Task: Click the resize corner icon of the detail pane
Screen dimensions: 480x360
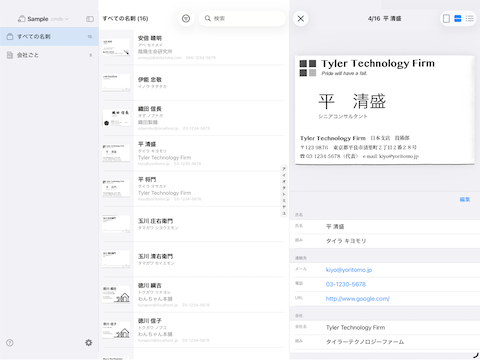Action: (476, 355)
